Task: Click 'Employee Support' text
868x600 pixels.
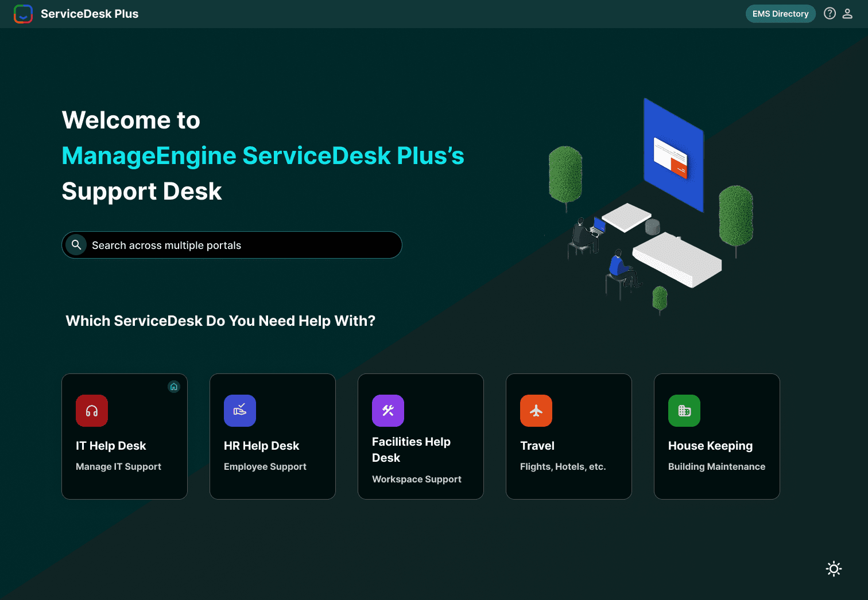Action: (x=265, y=466)
